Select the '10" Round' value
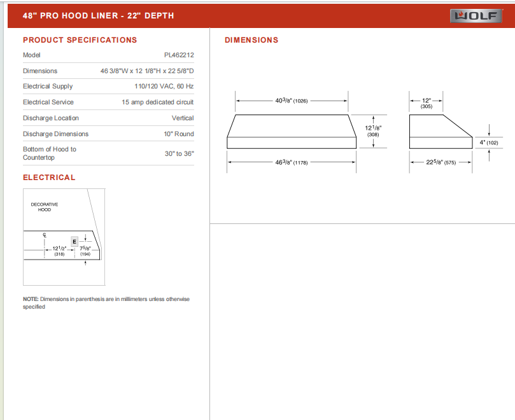Screen dimensions: 515x420 click(179, 134)
